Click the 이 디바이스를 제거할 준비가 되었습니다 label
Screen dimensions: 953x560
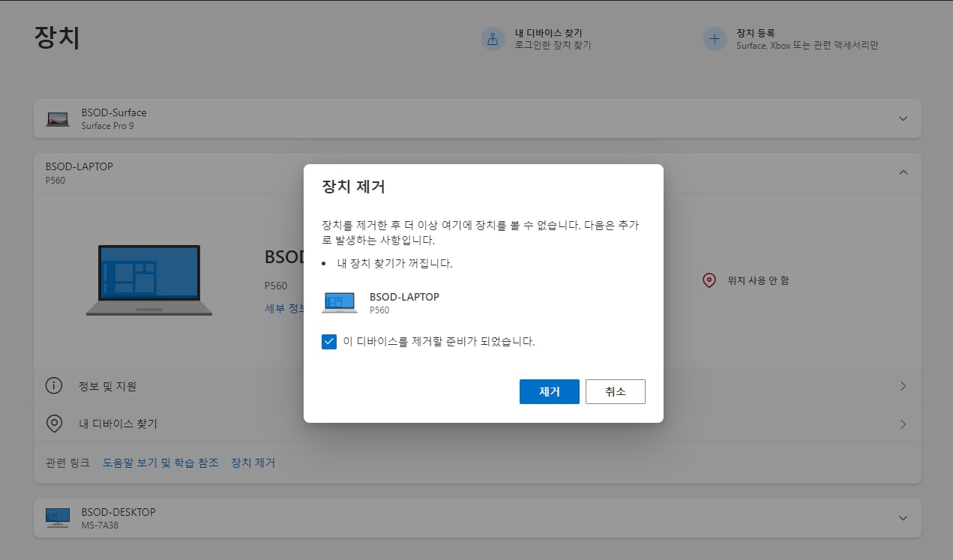(439, 342)
